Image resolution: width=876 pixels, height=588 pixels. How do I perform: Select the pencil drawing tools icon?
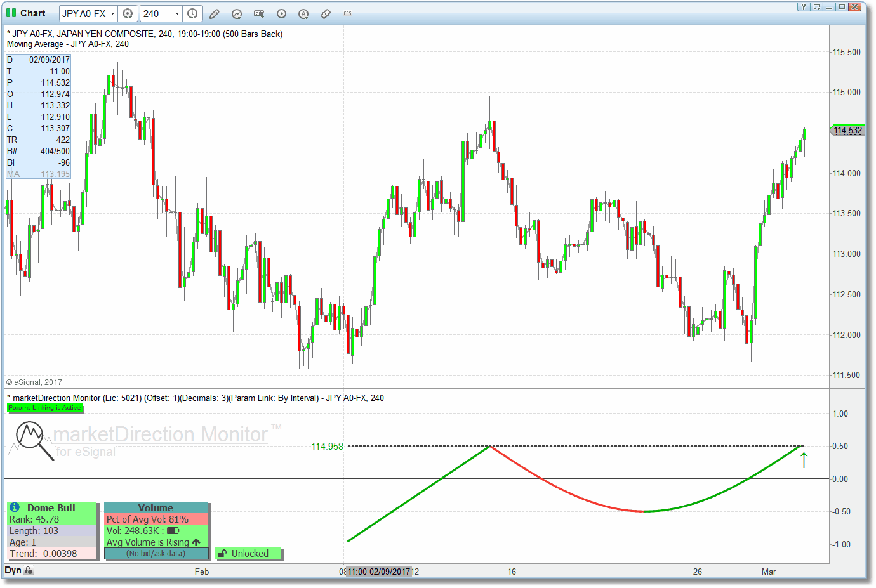(x=215, y=13)
